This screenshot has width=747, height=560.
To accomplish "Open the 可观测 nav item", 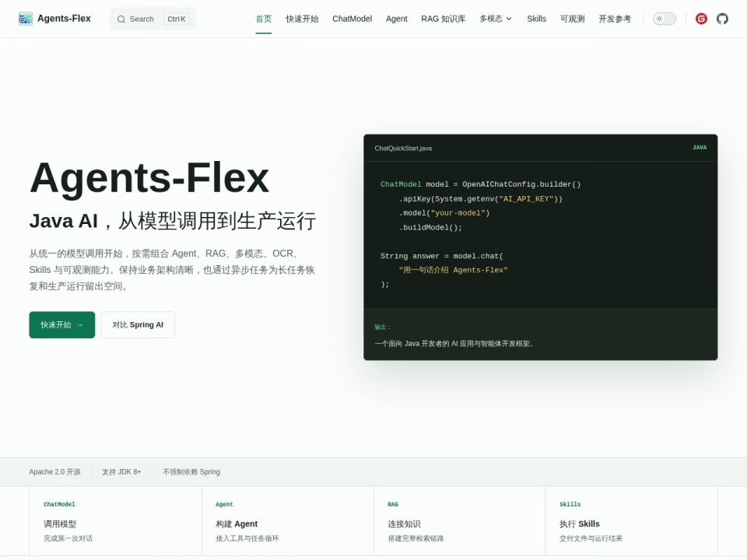I will pyautogui.click(x=572, y=19).
